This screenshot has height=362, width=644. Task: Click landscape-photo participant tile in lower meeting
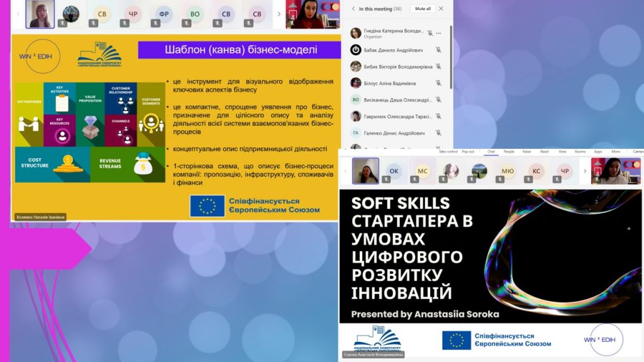[x=479, y=171]
